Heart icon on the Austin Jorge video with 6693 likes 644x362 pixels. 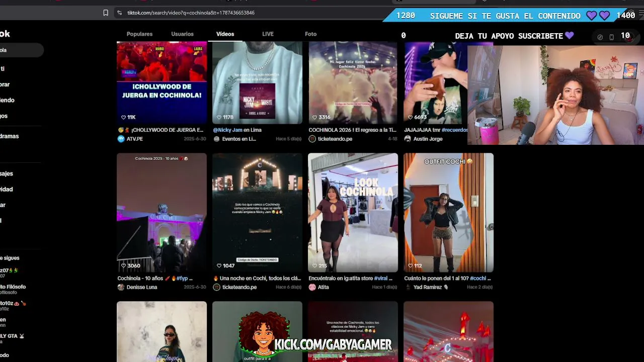410,117
